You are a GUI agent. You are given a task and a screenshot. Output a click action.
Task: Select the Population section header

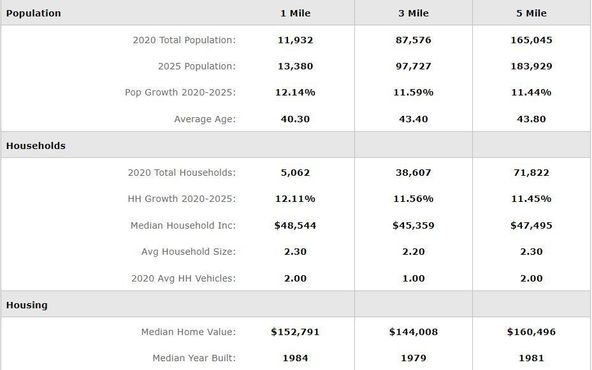33,13
